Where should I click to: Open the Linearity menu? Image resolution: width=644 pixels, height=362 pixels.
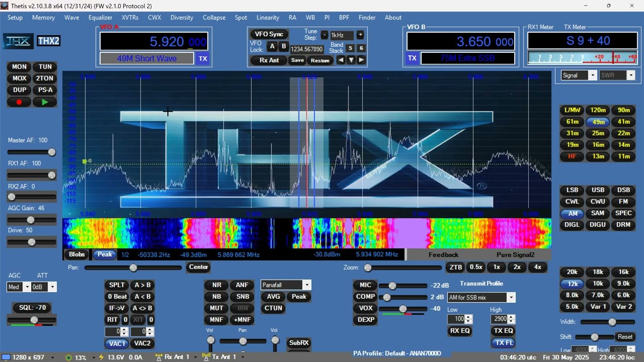point(268,17)
